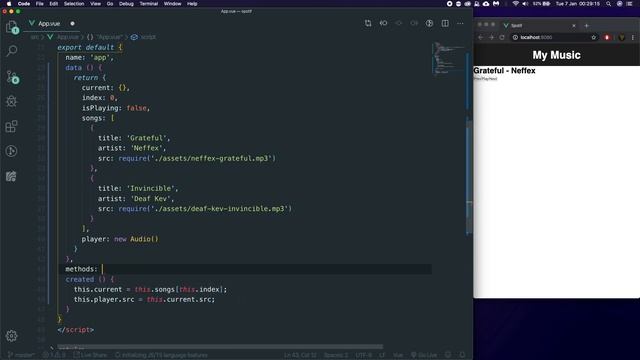Viewport: 640px width, 360px height.
Task: Reload the localhost page in browser
Action: pos(502,37)
